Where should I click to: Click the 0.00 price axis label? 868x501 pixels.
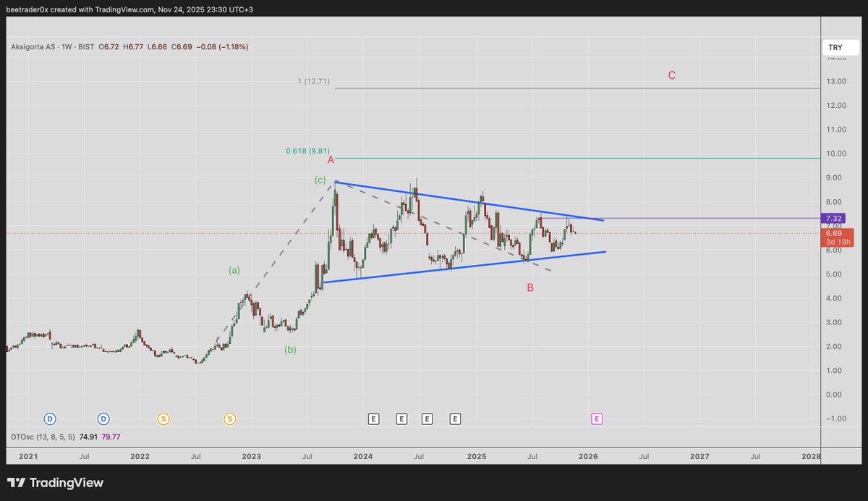coord(835,395)
